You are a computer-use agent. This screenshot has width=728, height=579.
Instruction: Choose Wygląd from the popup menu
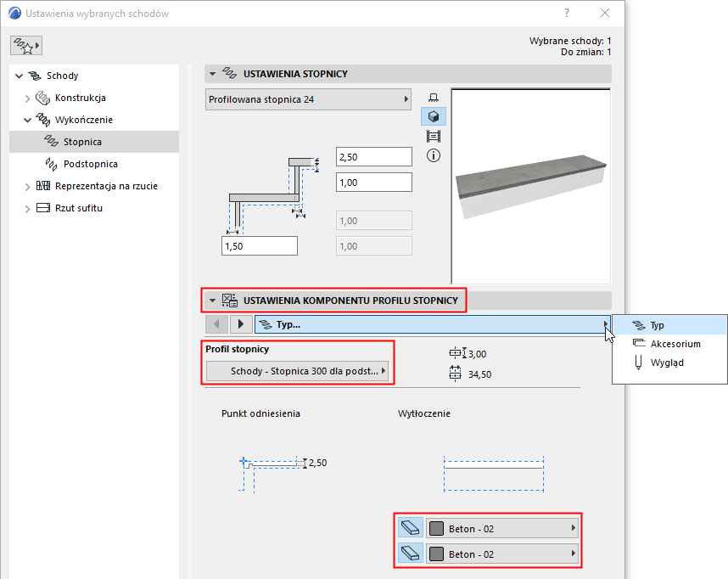tap(669, 363)
